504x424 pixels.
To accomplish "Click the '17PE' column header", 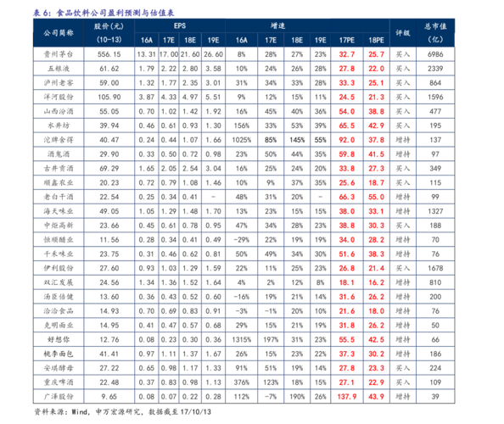I will pyautogui.click(x=347, y=40).
